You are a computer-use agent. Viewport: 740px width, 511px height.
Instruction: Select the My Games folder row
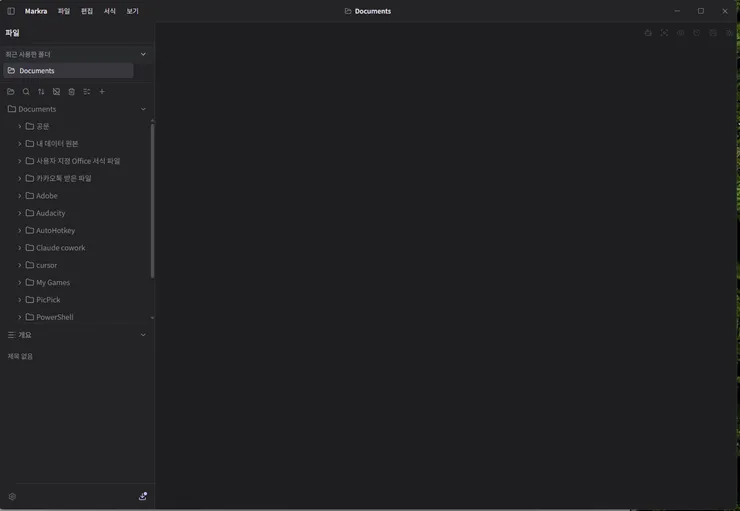[76, 282]
